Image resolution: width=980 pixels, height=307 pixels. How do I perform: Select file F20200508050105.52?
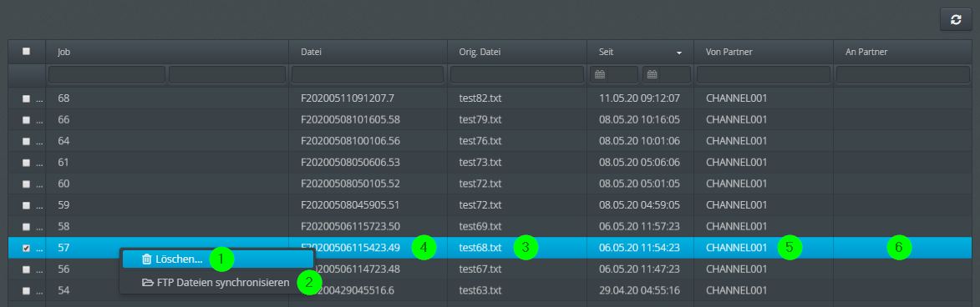351,184
